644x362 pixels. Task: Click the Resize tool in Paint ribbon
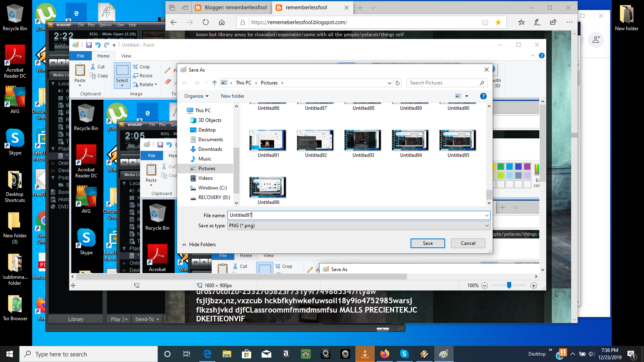[143, 76]
